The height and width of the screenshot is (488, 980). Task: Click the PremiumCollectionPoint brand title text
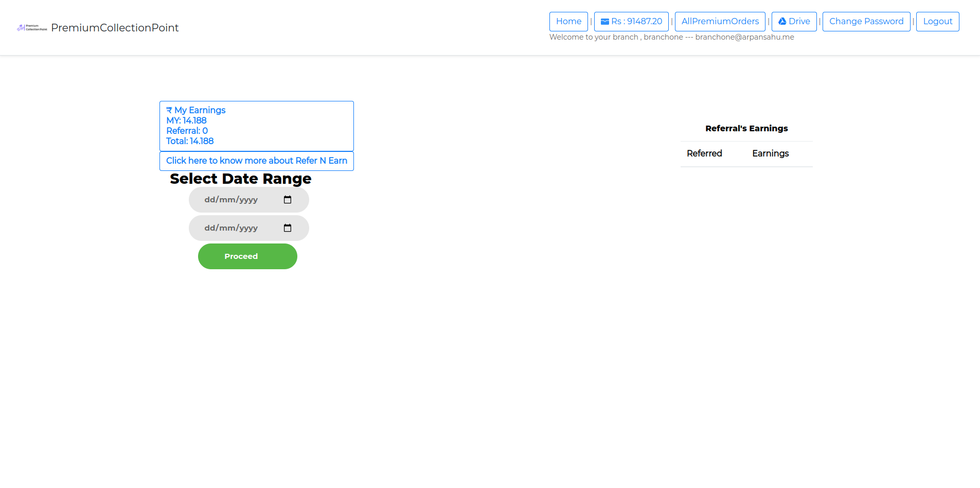[115, 28]
